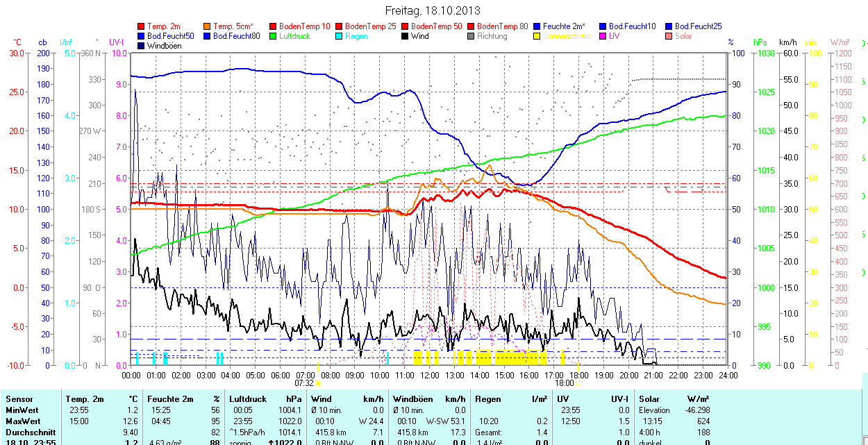
Task: Click the chart title Freitag, 18.10.2013
Action: click(432, 11)
